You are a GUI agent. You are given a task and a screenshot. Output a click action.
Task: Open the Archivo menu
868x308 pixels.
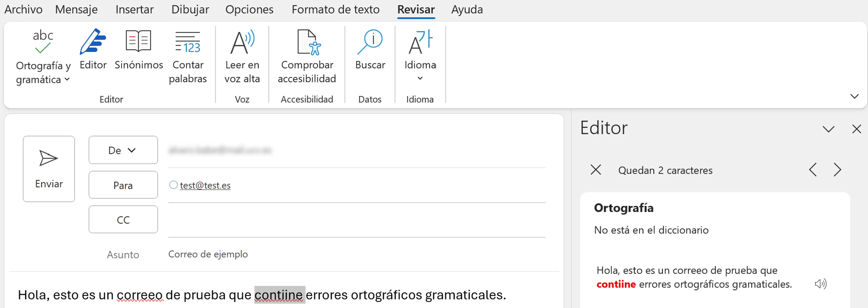pos(23,9)
